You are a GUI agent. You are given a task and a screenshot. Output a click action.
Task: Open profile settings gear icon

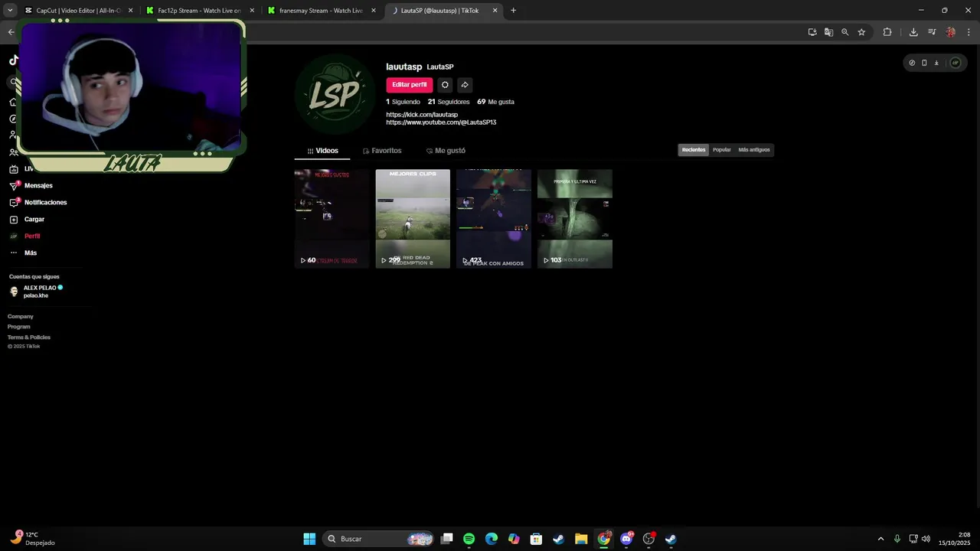point(445,85)
